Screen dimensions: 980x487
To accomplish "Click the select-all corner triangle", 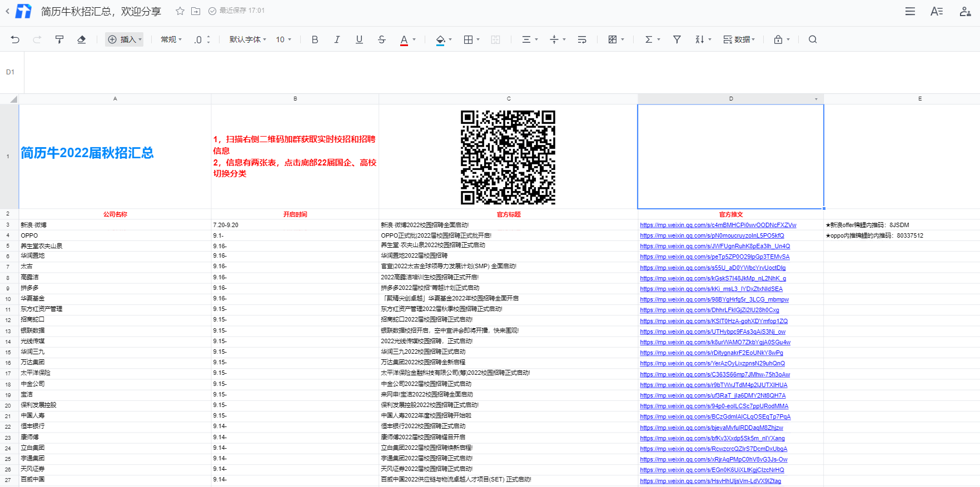I will click(x=13, y=99).
